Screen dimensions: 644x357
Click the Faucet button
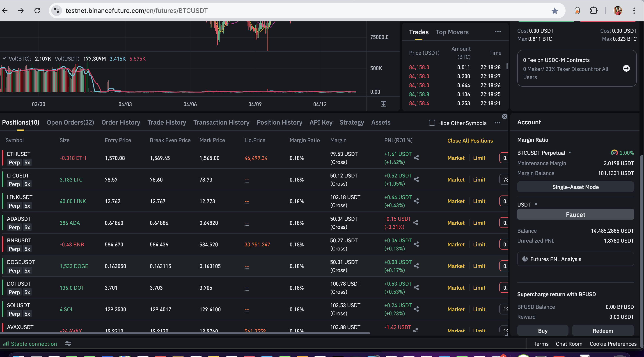[x=575, y=215]
